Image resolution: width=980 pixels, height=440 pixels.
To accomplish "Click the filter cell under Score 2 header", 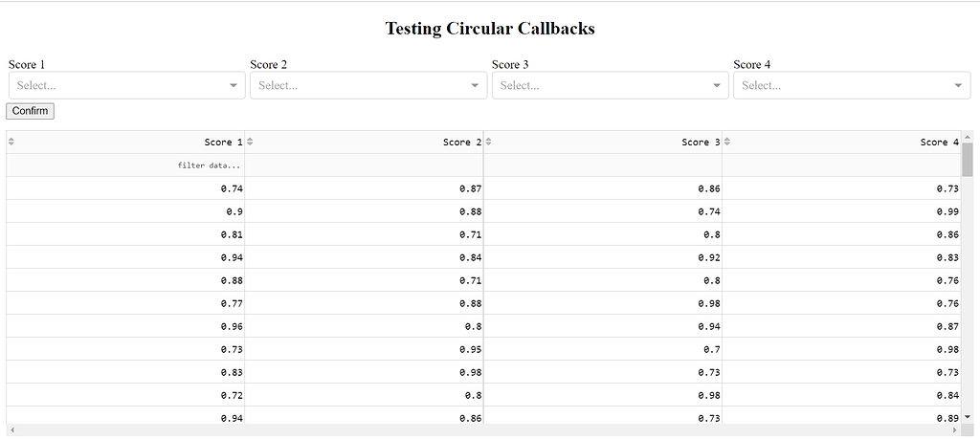I will click(x=364, y=165).
